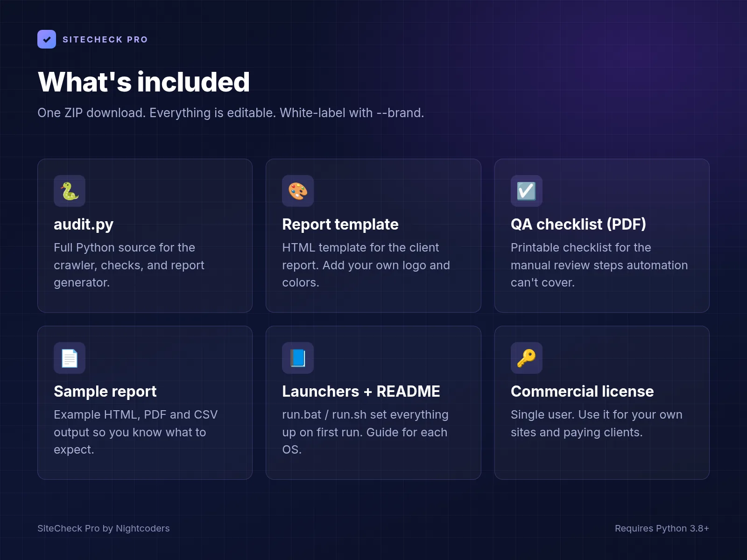
Task: Click the blue book icon for Launchers + README
Action: pos(298,358)
